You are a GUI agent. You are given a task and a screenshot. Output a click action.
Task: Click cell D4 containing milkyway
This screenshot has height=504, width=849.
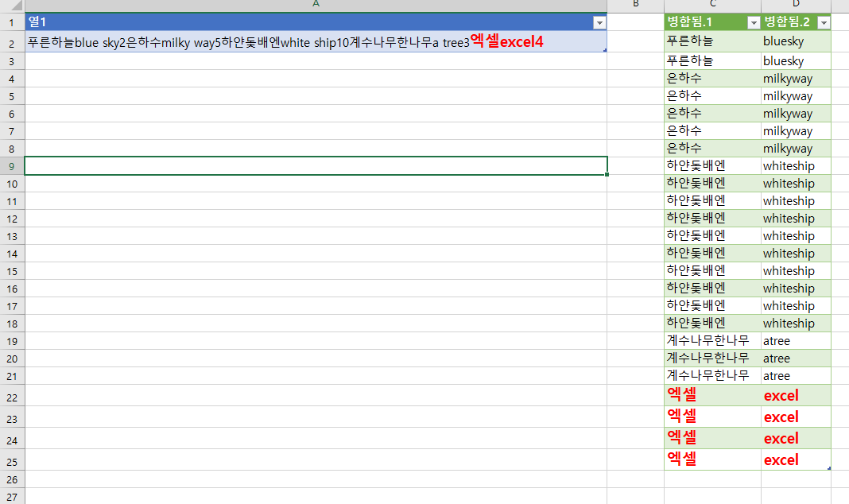coord(796,79)
